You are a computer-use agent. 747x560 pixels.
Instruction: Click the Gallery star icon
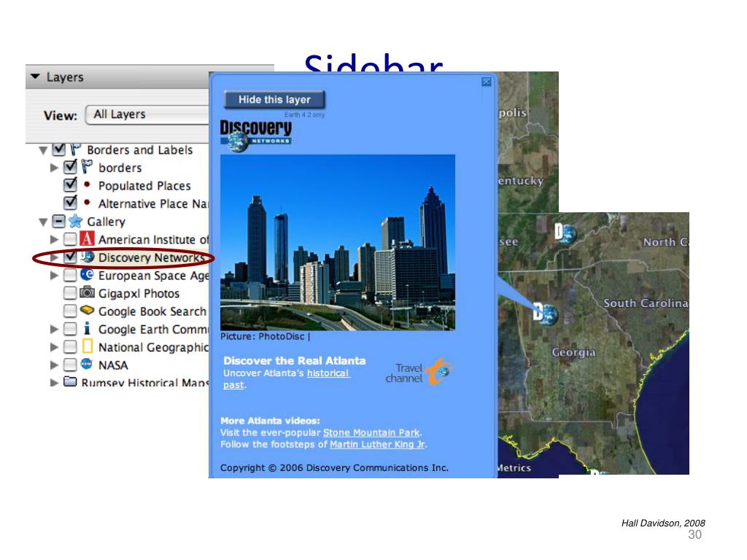pos(75,221)
